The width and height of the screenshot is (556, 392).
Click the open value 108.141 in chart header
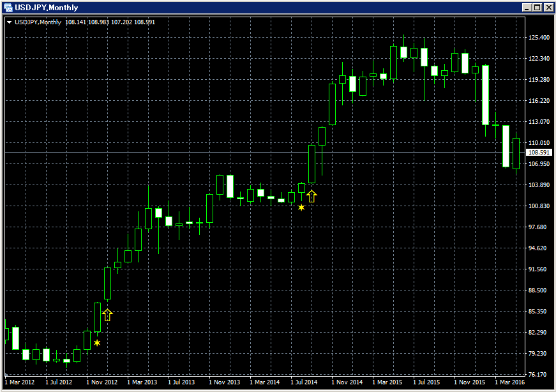75,22
